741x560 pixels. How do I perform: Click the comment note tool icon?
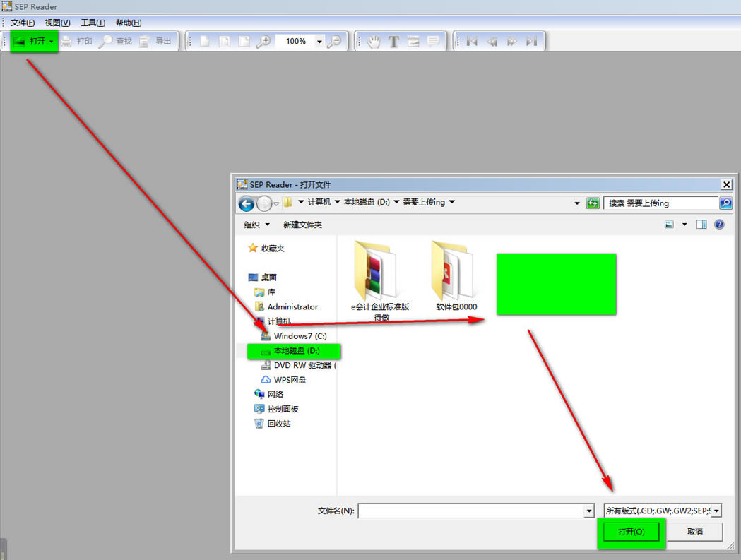point(433,42)
